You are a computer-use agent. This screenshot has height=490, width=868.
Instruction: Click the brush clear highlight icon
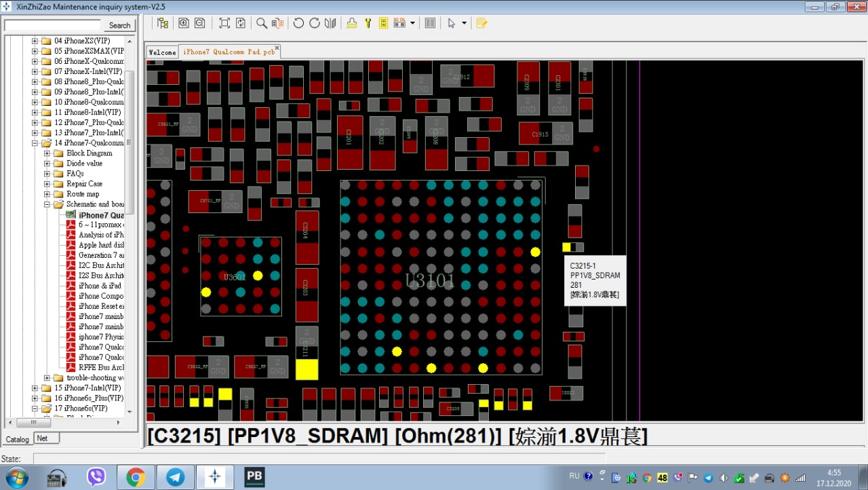click(351, 23)
